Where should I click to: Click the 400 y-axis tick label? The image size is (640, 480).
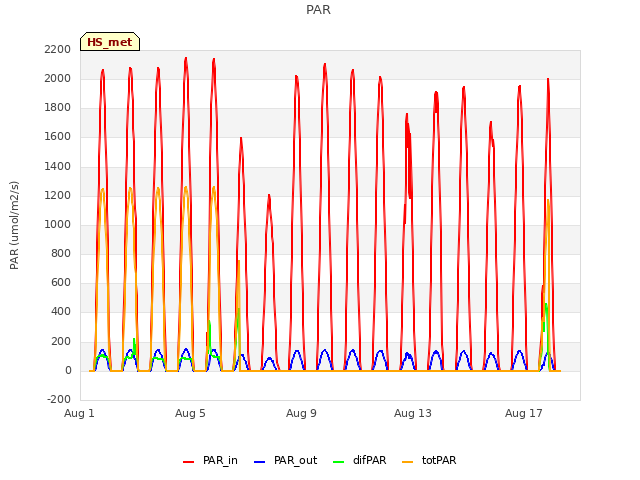pos(61,312)
